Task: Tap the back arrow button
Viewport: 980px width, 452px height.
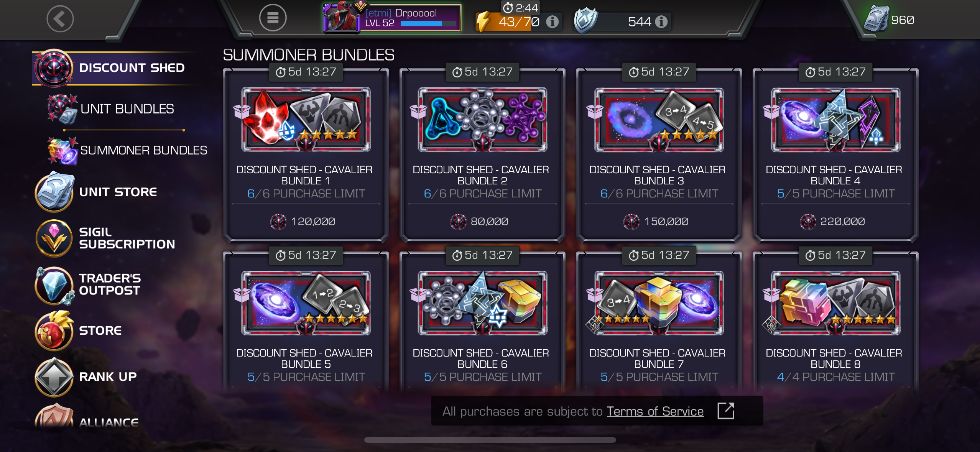Action: (60, 19)
